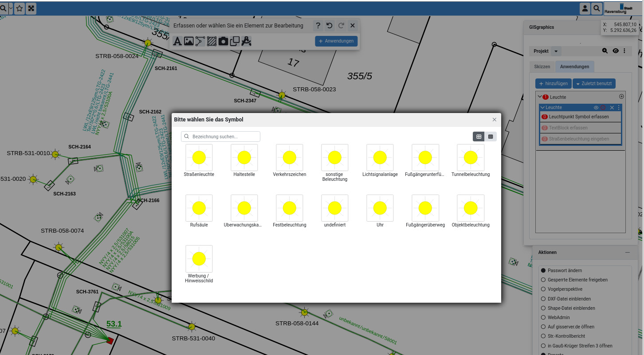This screenshot has width=644, height=355.
Task: Select the Straßenleuchte symbol
Action: coord(199,157)
